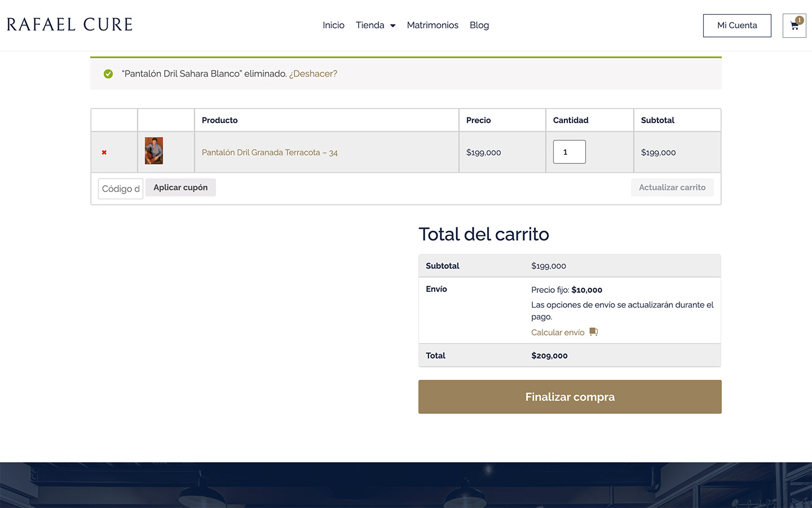Screen dimensions: 812x508
Task: Click the truck icon beside Calcular envío
Action: tap(593, 332)
